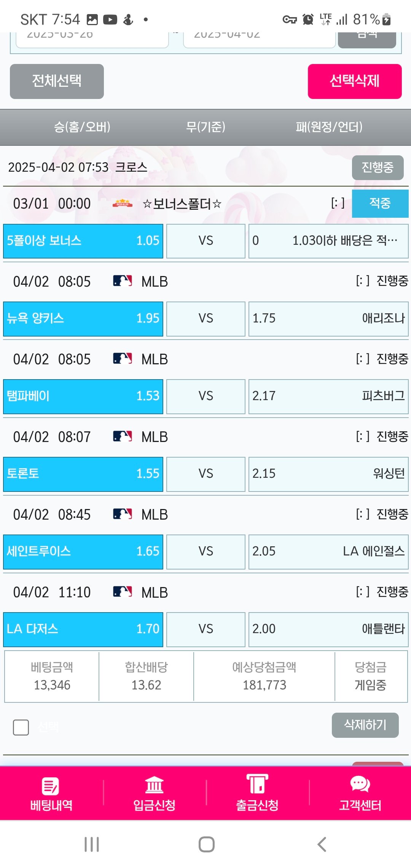Select the 뉴욕 양키스 1.95 bet cell

pyautogui.click(x=83, y=319)
